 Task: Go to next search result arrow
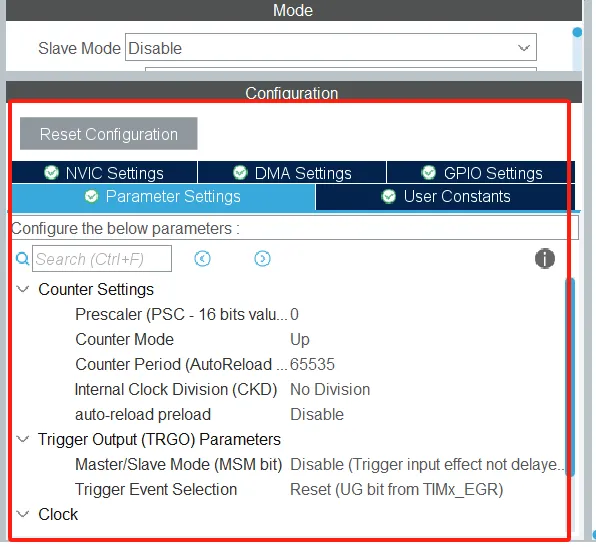(262, 259)
